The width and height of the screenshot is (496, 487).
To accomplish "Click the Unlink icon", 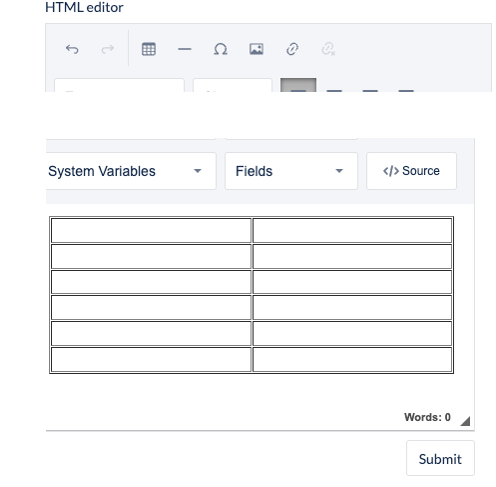I will (328, 49).
